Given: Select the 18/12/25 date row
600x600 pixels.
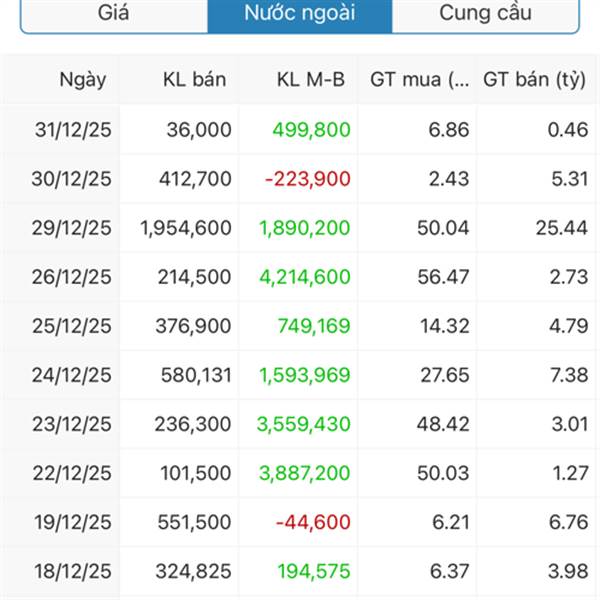Looking at the screenshot, I should 74,571.
